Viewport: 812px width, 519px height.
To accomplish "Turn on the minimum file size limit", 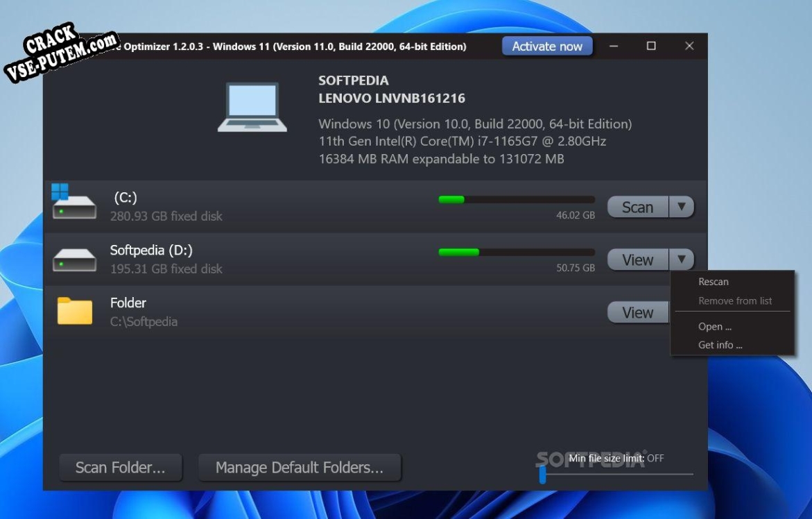I will click(544, 475).
